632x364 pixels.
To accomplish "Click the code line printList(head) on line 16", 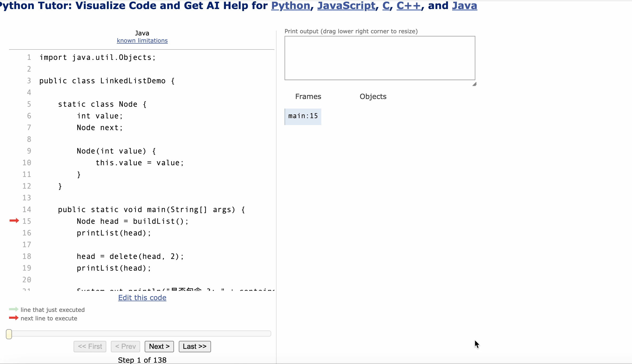I will click(x=114, y=233).
